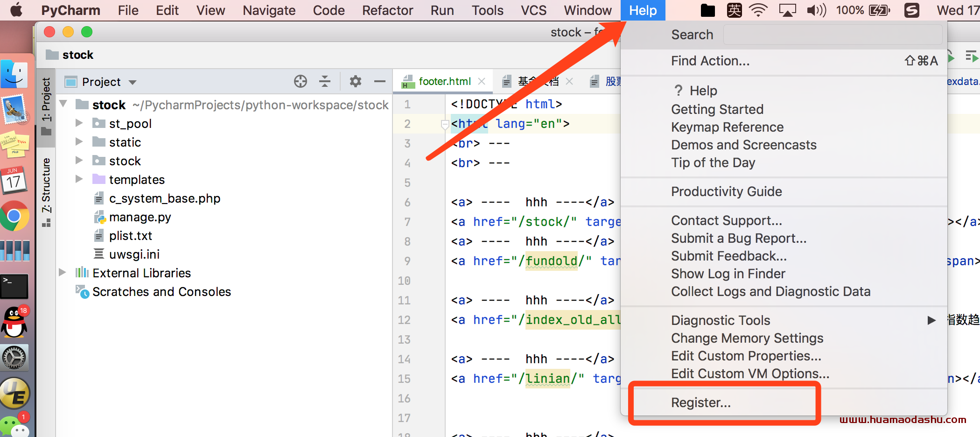Open Finder from the Dock
This screenshot has width=980, height=437.
[14, 75]
